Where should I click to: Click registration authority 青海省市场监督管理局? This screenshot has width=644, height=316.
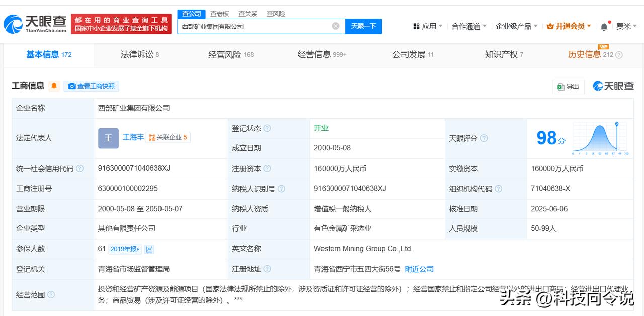134,269
